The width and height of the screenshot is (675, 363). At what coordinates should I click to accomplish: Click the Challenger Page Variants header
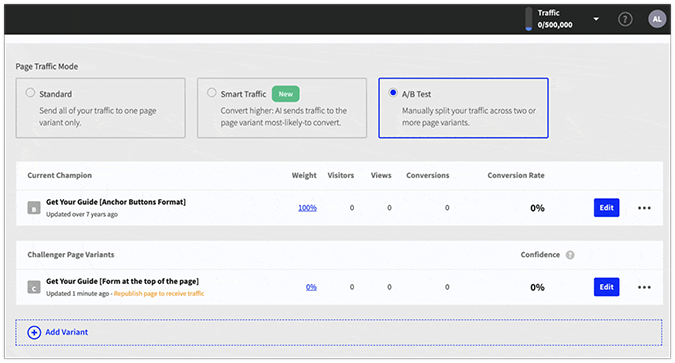pyautogui.click(x=71, y=254)
